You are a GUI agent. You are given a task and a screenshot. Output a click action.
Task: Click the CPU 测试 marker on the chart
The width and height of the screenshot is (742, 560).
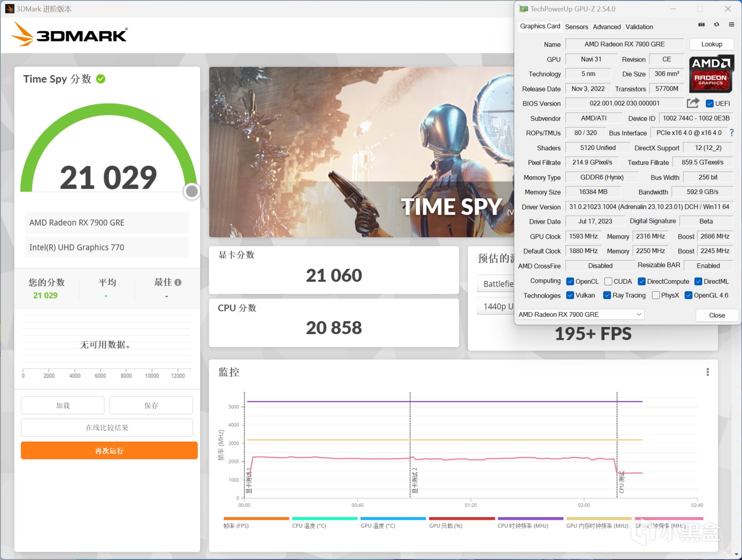pyautogui.click(x=621, y=482)
